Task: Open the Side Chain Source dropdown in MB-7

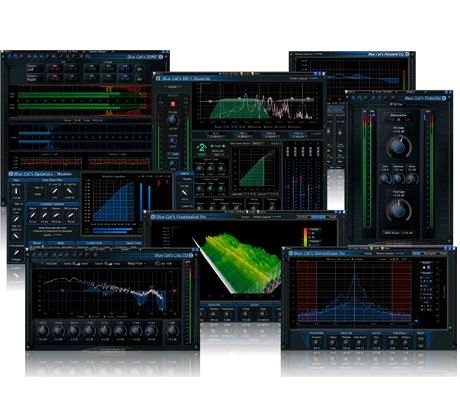Action: point(257,143)
